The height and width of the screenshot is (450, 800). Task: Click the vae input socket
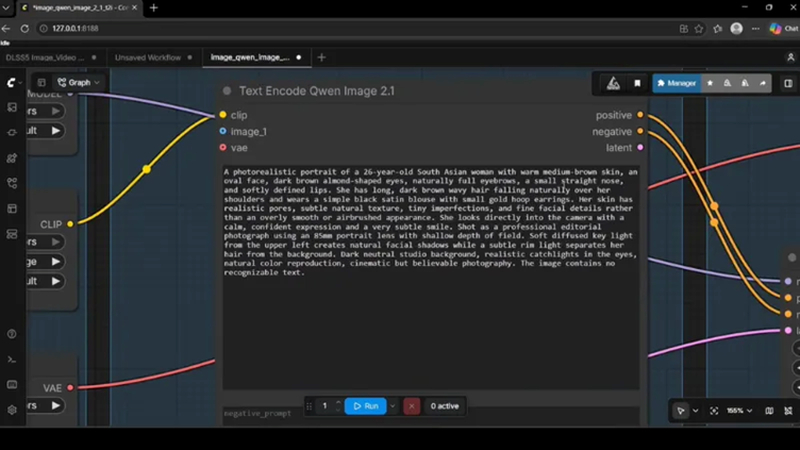223,147
